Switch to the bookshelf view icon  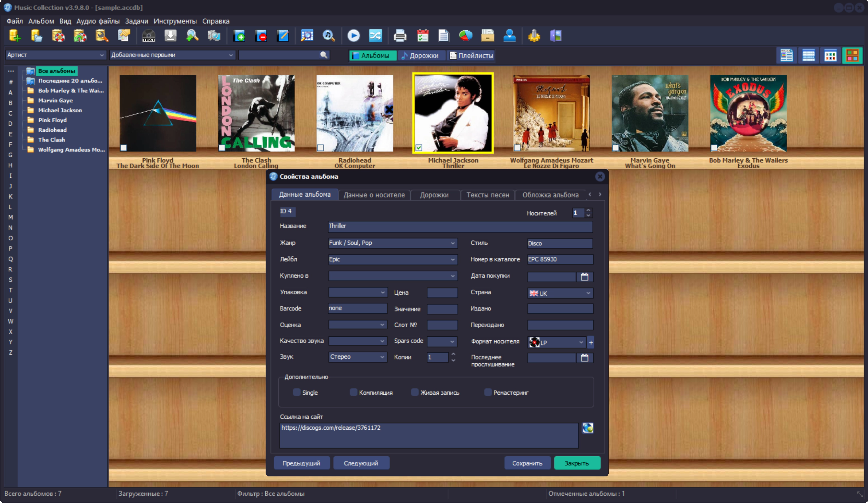point(852,55)
